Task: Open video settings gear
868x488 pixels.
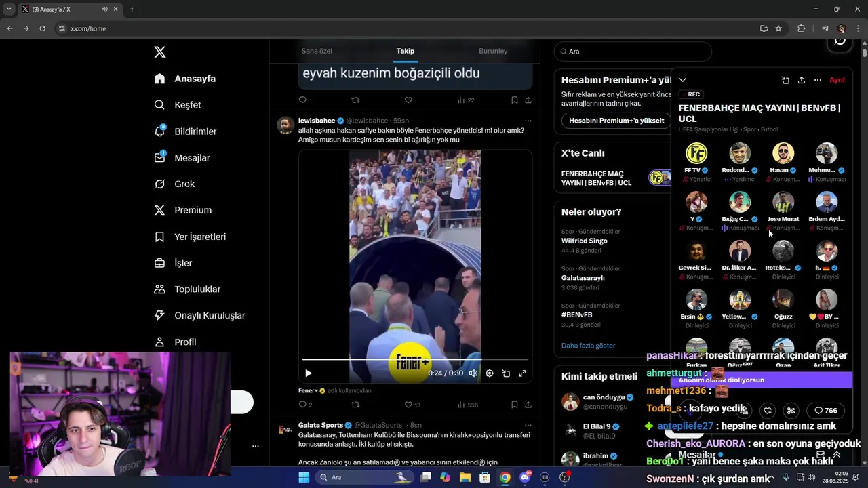Action: tap(490, 373)
